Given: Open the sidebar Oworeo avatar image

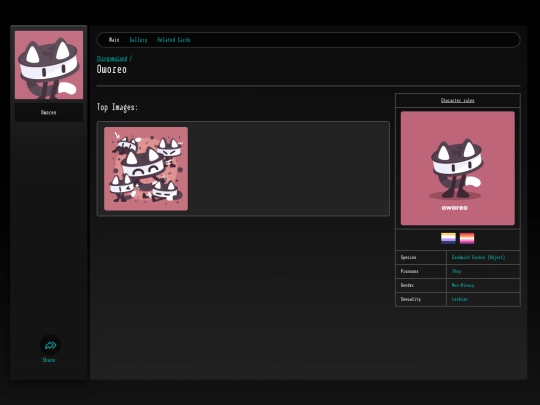Looking at the screenshot, I should (49, 65).
